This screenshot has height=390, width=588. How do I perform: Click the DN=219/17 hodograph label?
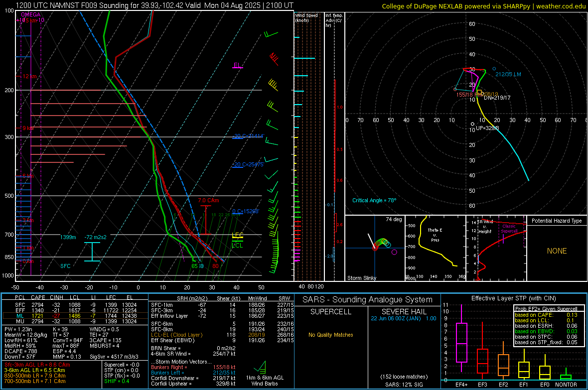tap(497, 98)
